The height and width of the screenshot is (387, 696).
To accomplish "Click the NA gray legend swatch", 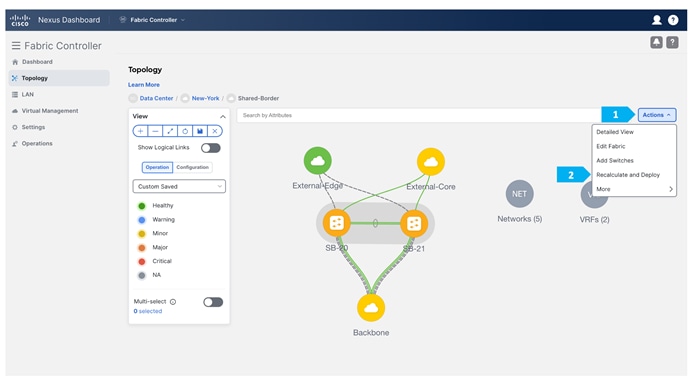I will click(x=142, y=275).
